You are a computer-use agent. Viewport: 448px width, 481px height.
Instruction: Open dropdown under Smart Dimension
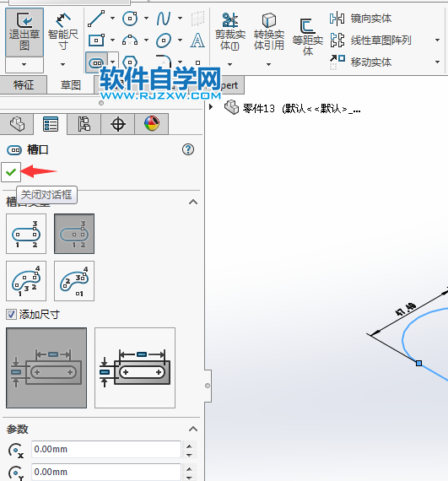63,64
